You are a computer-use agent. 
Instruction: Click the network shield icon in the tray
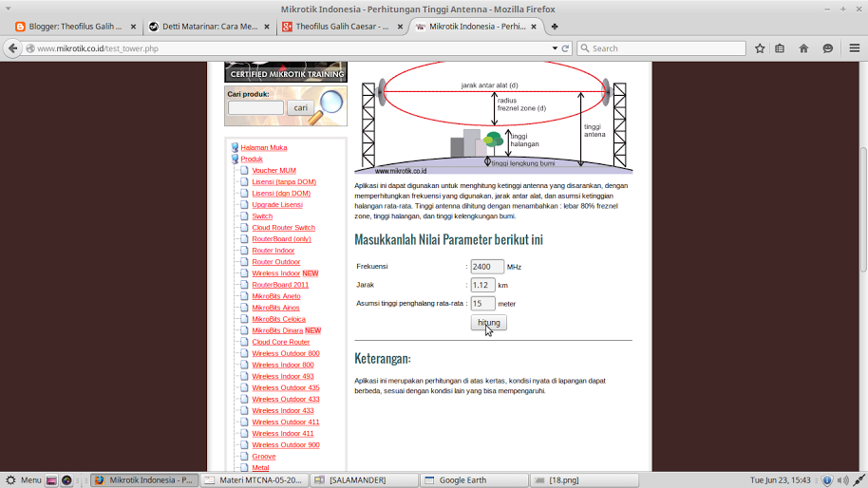tap(827, 480)
